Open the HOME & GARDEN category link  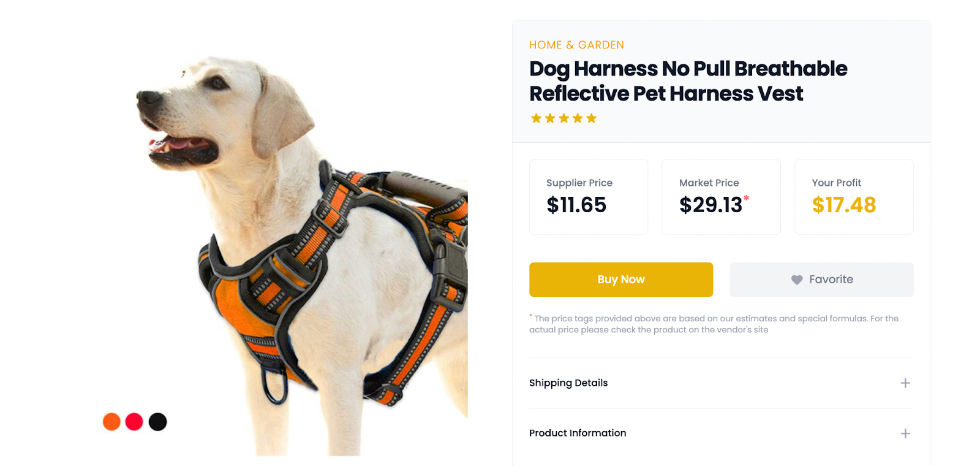576,45
